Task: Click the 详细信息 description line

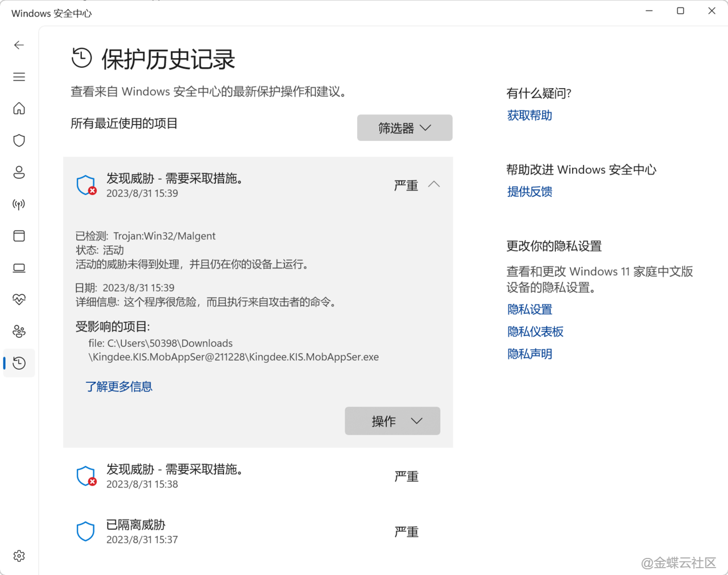Action: point(207,302)
